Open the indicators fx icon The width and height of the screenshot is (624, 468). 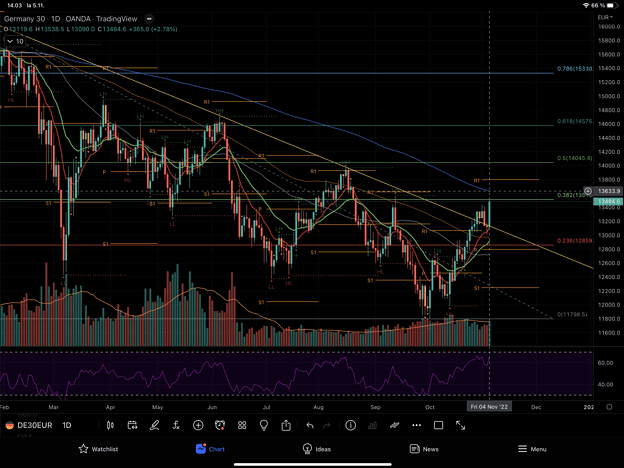177,425
